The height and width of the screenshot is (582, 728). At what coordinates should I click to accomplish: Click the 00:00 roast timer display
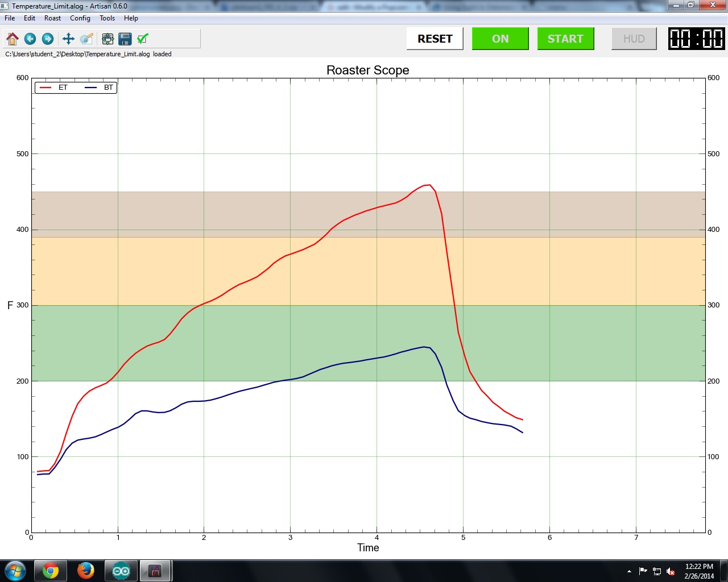tap(697, 39)
